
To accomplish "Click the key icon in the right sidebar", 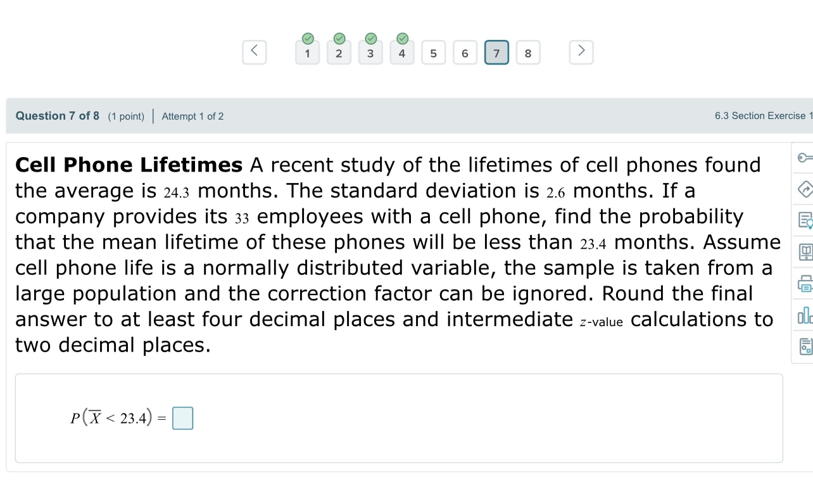I will pos(806,158).
